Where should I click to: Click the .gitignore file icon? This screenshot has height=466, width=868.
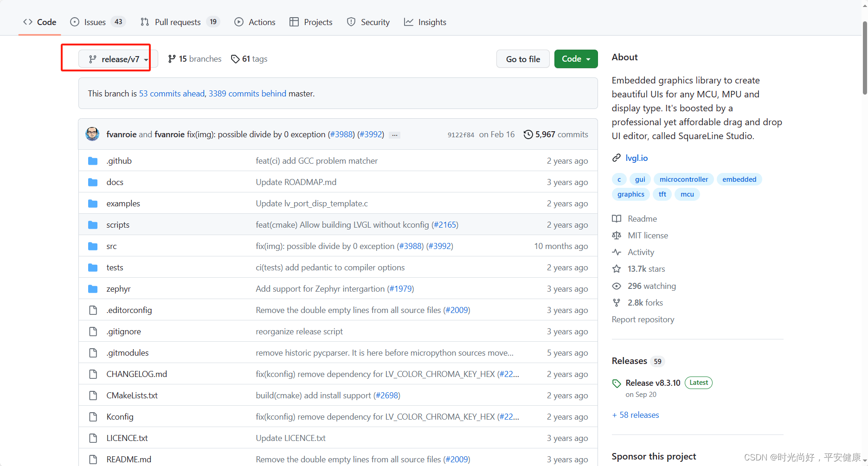coord(93,332)
